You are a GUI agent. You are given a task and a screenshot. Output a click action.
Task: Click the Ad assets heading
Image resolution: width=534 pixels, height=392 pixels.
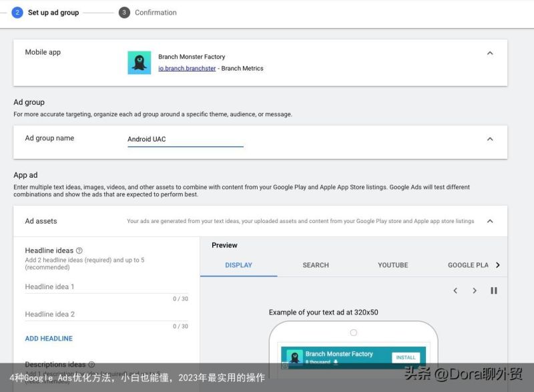[41, 221]
